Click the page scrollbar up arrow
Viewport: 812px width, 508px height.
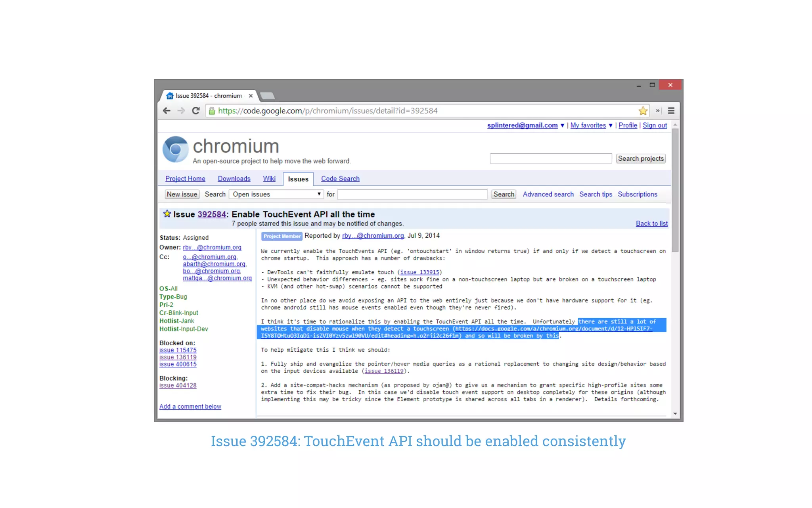point(675,125)
